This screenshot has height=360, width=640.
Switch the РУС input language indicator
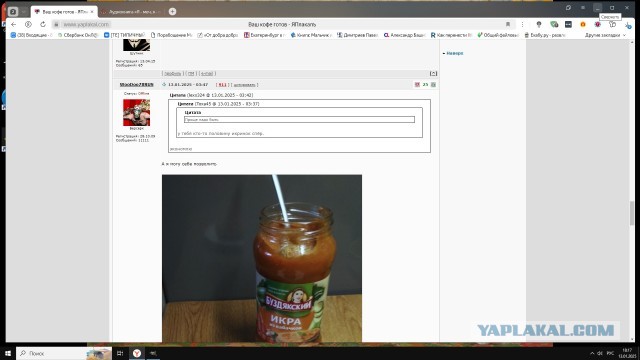point(610,353)
